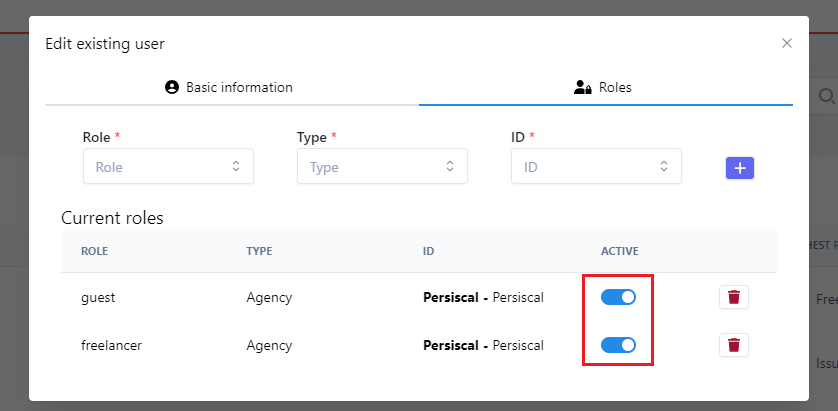The image size is (838, 411).
Task: Click the search magnifier behind the dialog
Action: (827, 96)
